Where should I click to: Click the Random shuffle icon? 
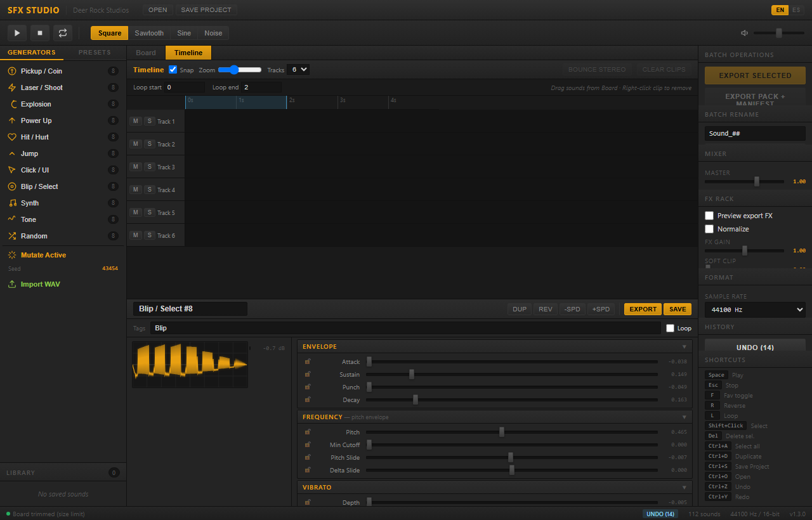[12, 236]
